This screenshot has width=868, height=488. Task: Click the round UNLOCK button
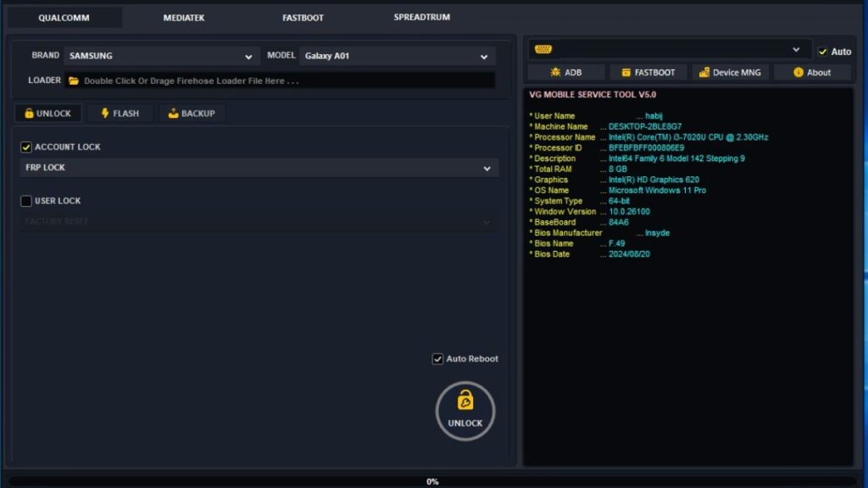click(465, 411)
